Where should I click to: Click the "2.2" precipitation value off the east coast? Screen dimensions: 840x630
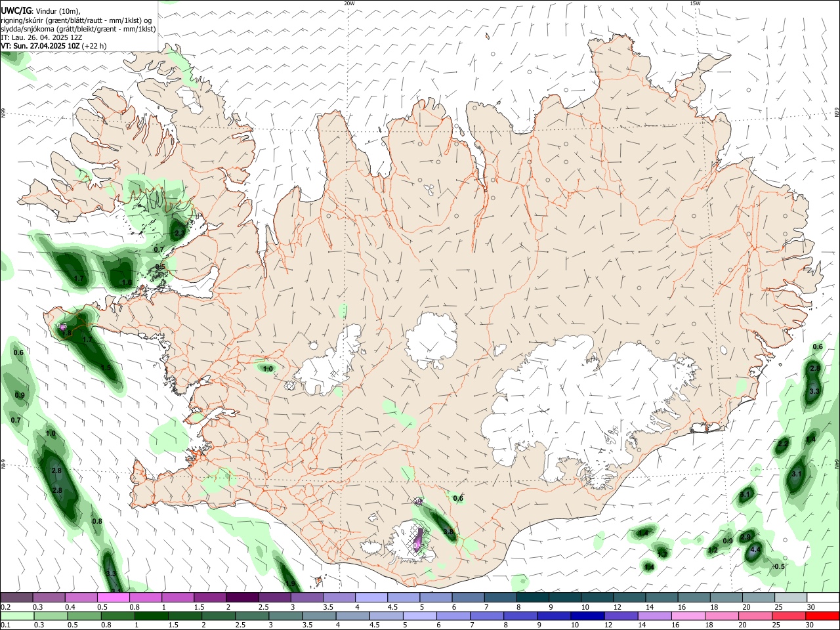783,444
